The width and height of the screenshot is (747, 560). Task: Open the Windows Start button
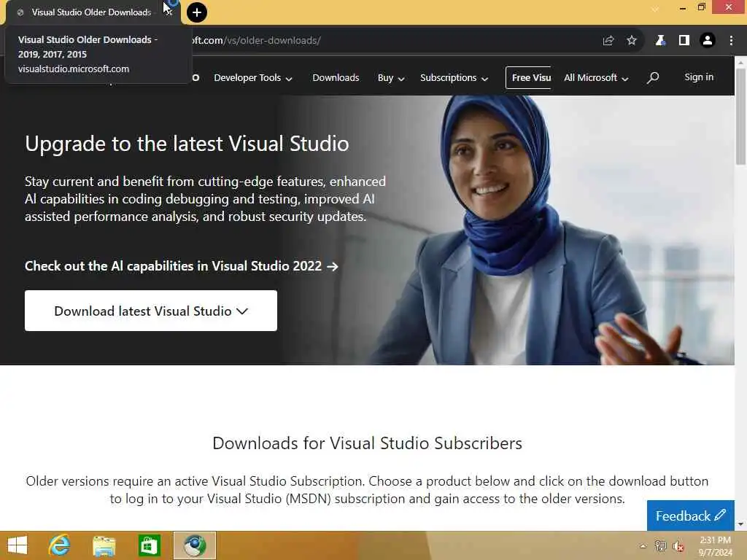pyautogui.click(x=18, y=545)
